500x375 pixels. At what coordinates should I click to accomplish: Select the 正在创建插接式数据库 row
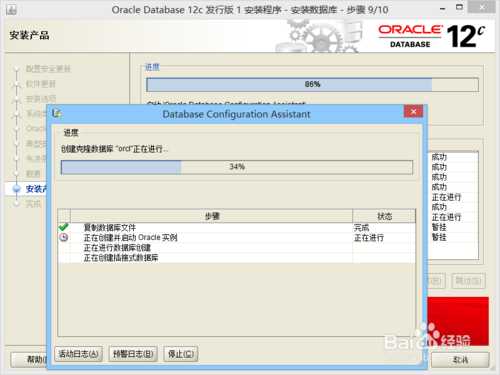[237, 258]
